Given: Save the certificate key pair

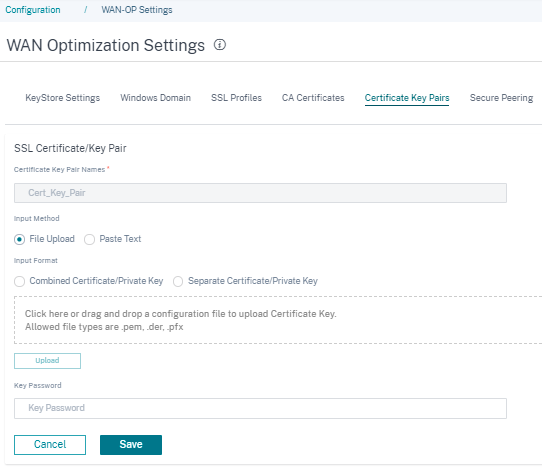Looking at the screenshot, I should point(131,445).
